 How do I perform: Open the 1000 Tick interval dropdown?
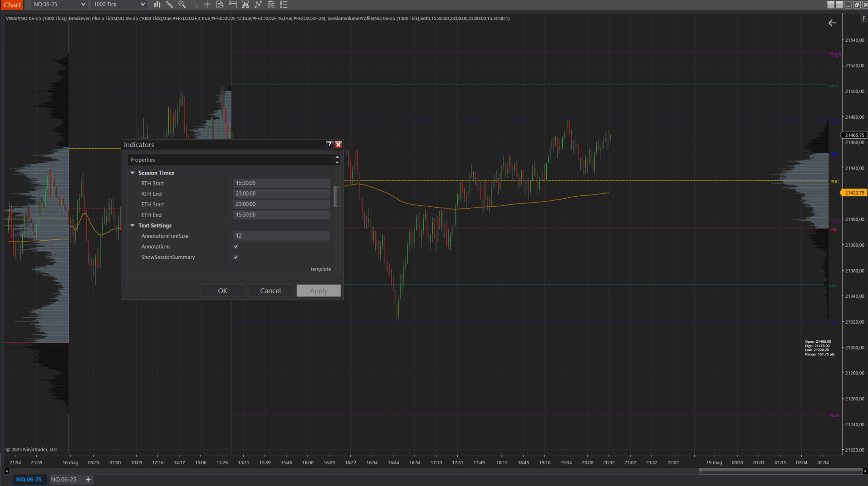tap(118, 4)
